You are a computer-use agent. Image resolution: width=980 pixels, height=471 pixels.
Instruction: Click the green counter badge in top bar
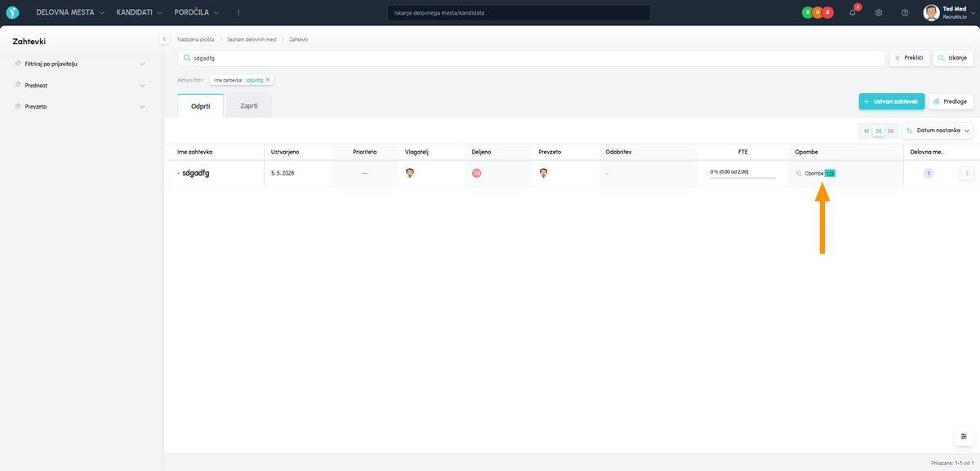coord(807,13)
